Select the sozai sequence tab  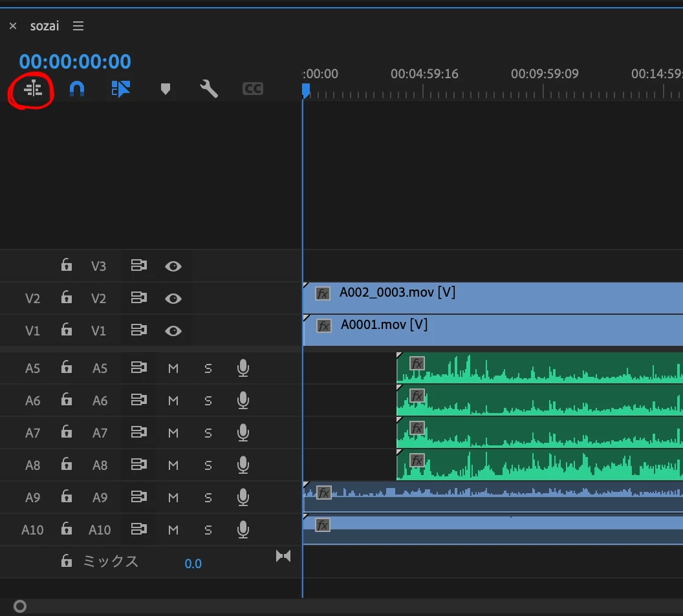click(45, 26)
